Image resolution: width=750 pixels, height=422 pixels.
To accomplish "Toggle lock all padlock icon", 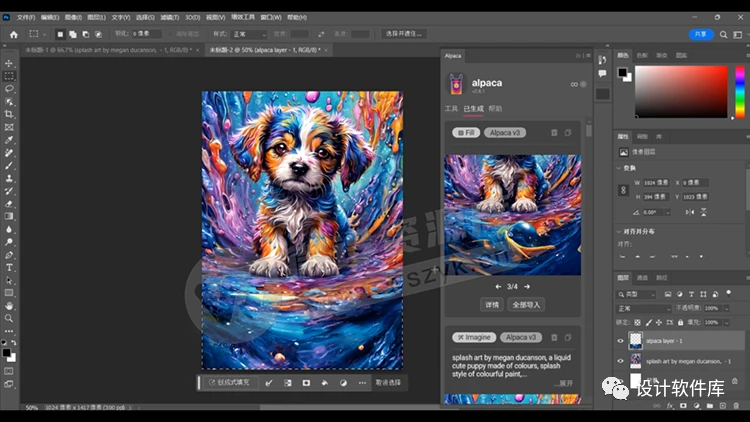I will pyautogui.click(x=680, y=322).
